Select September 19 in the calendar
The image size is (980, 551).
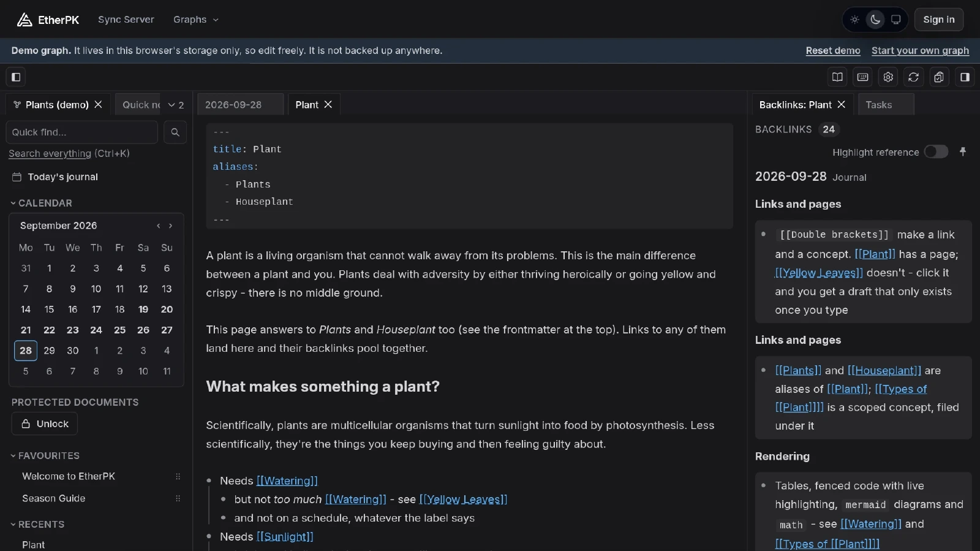143,310
